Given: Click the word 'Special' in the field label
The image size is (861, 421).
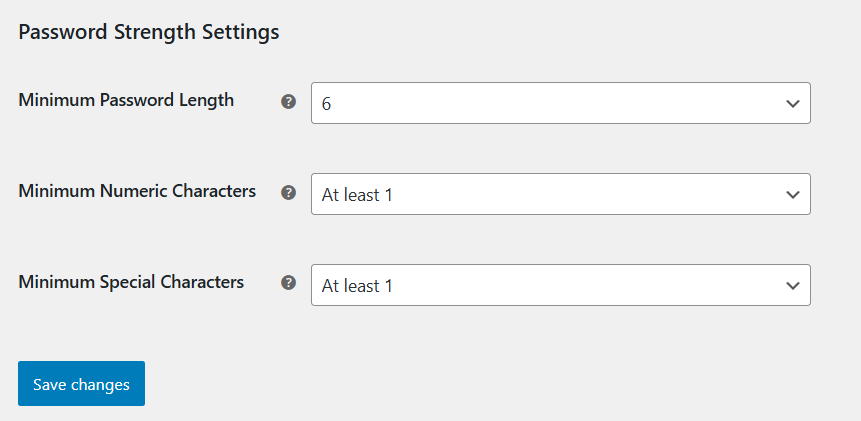Looking at the screenshot, I should click(x=131, y=282).
